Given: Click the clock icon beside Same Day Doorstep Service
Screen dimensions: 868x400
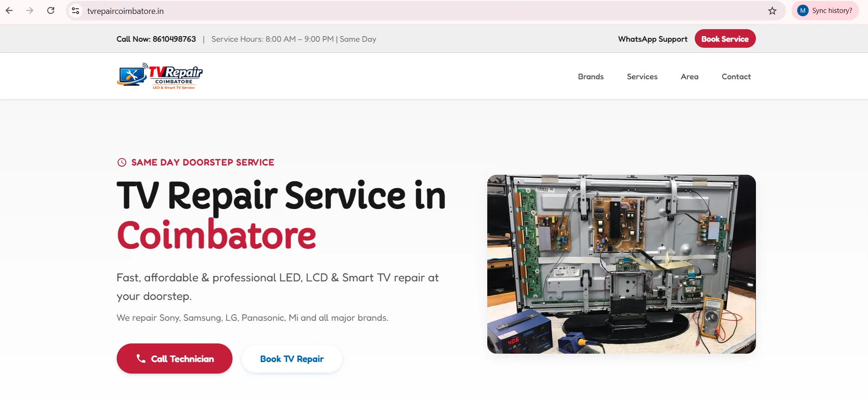Looking at the screenshot, I should tap(122, 162).
